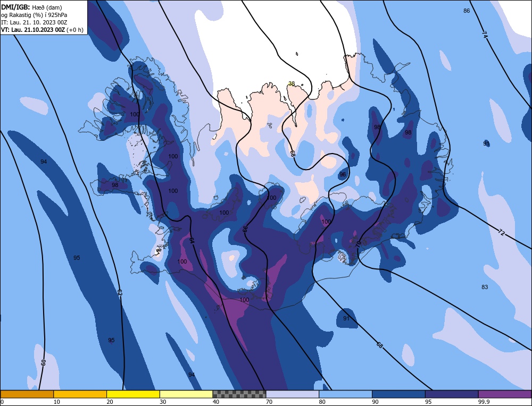Click the legend tick label "10"
This screenshot has height=406, width=532.
click(57, 402)
